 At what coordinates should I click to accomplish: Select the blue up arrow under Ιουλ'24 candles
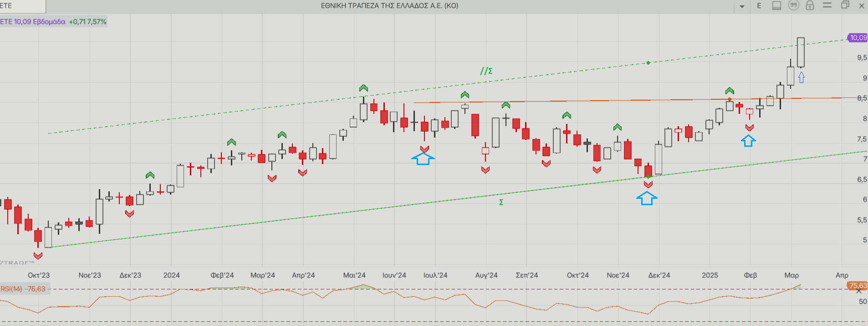pos(423,159)
